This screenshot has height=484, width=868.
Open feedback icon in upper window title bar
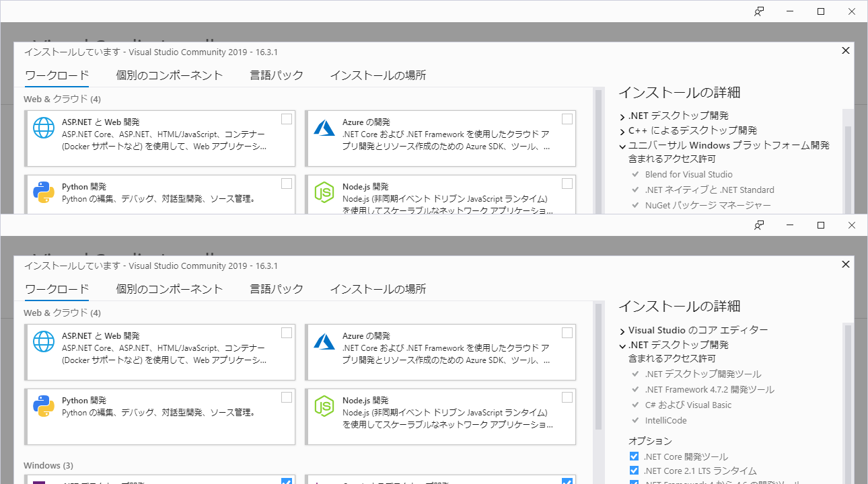point(759,11)
